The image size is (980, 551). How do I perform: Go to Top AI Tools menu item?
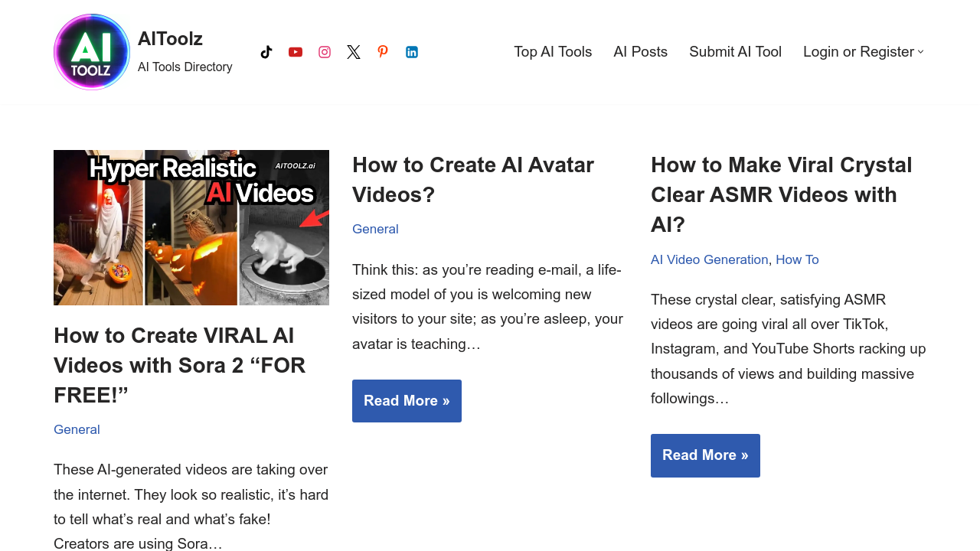[x=553, y=52]
